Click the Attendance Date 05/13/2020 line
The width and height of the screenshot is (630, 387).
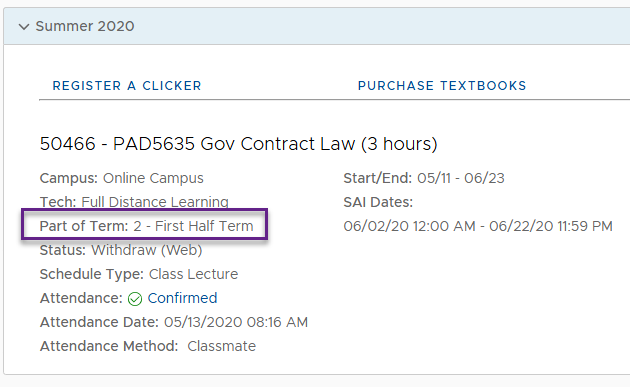pos(174,322)
